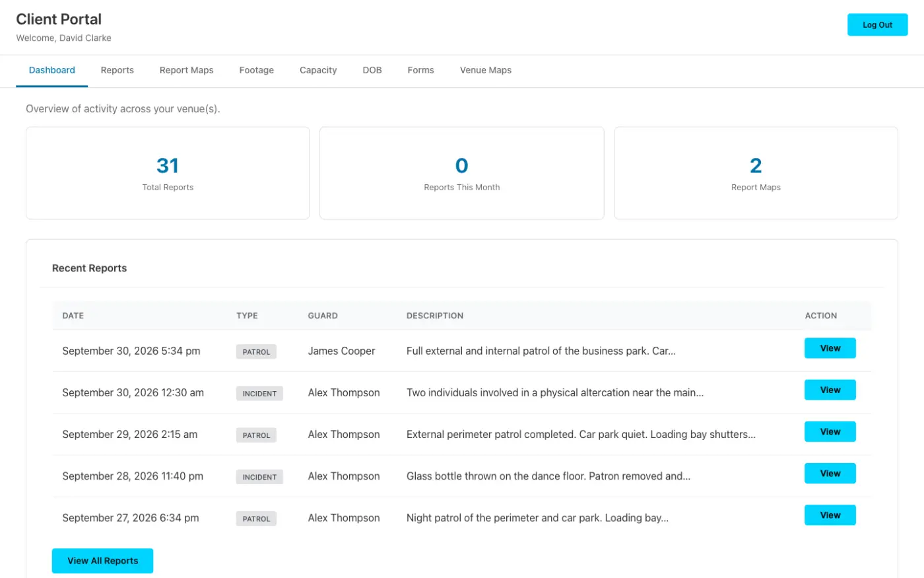Click the DATE column header
Image resolution: width=924 pixels, height=578 pixels.
pyautogui.click(x=73, y=316)
